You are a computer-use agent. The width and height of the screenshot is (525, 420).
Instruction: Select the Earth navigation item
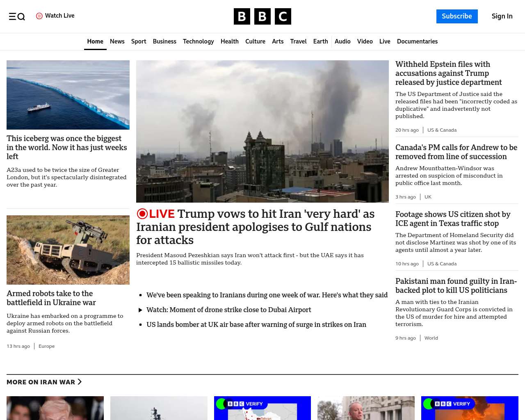pos(320,41)
